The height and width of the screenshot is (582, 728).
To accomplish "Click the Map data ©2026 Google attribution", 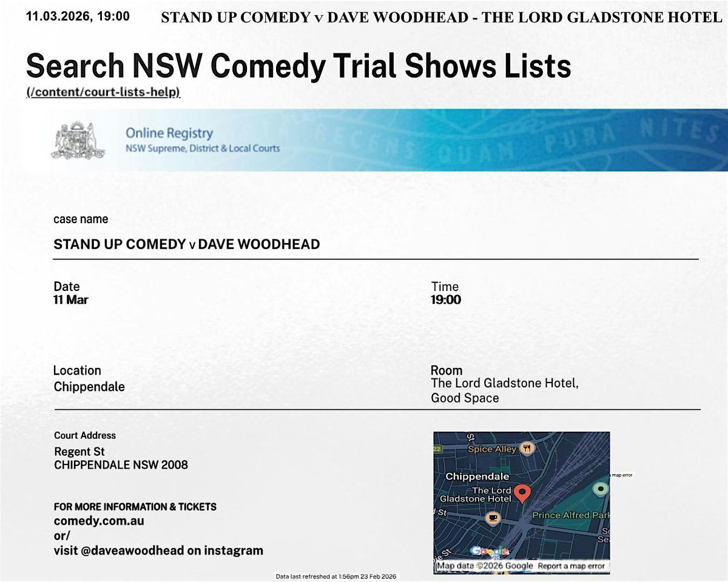I will [x=485, y=566].
